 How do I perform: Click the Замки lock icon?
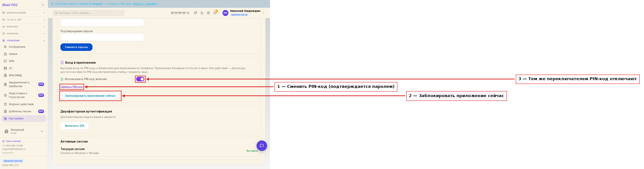coord(5,54)
